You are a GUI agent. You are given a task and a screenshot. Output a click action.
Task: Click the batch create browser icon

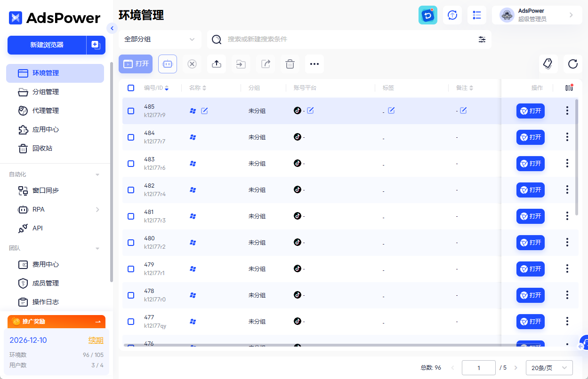tap(96, 45)
